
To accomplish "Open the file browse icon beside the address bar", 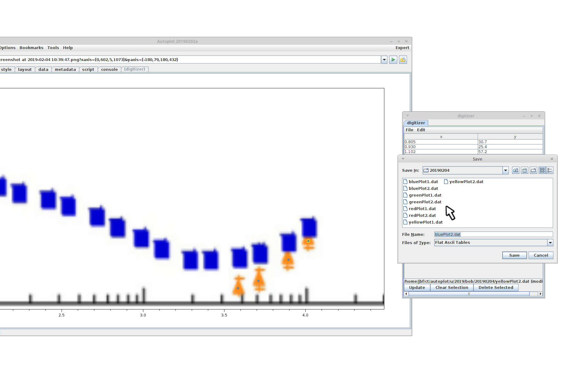I will (403, 60).
